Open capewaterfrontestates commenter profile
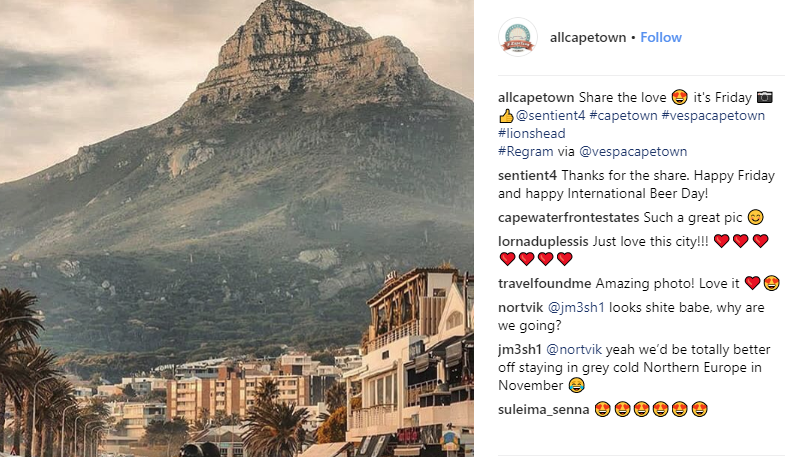The image size is (800, 457). click(x=568, y=218)
